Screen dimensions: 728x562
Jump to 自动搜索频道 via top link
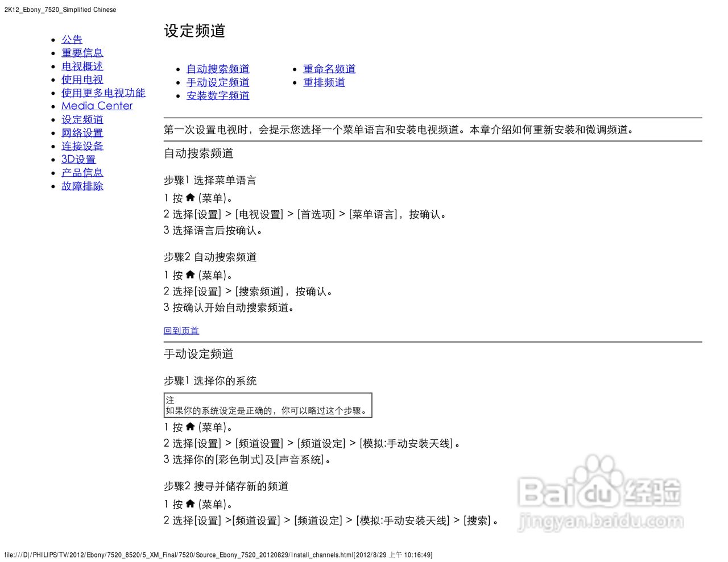click(218, 69)
